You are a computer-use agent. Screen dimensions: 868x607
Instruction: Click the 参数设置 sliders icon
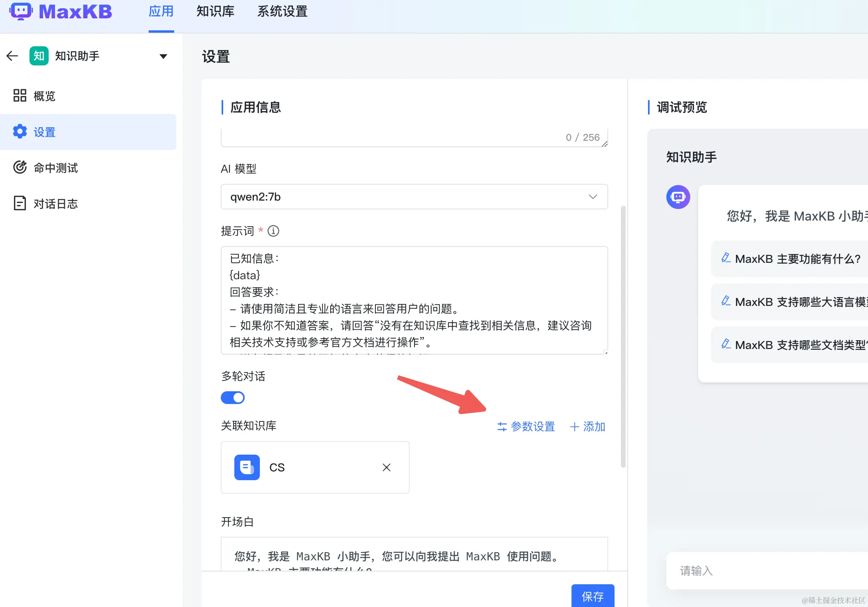[502, 427]
